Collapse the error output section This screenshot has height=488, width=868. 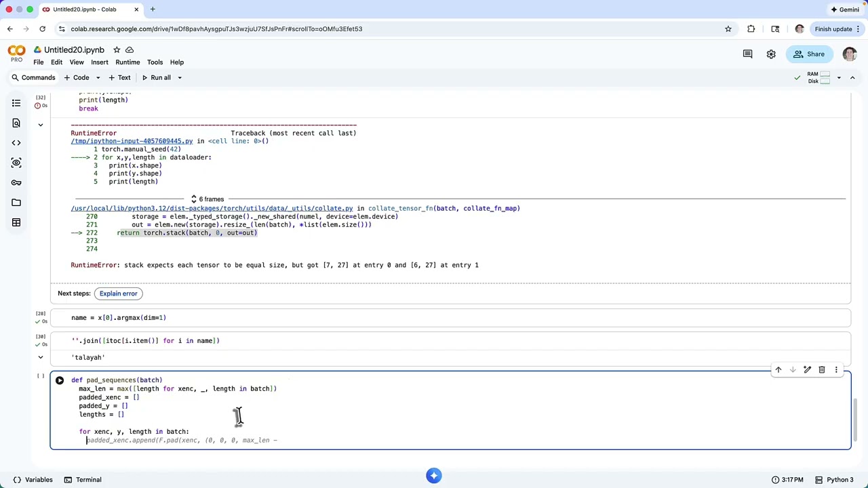tap(40, 125)
